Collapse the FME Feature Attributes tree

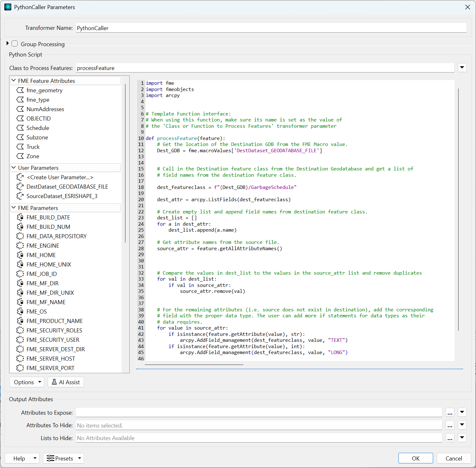click(x=14, y=81)
